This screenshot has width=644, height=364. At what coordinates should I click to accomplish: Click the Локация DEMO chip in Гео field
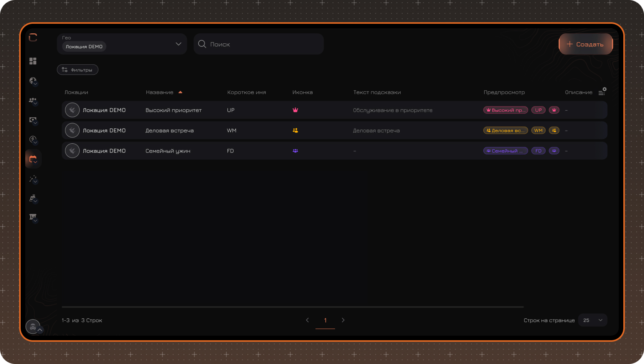click(x=84, y=47)
